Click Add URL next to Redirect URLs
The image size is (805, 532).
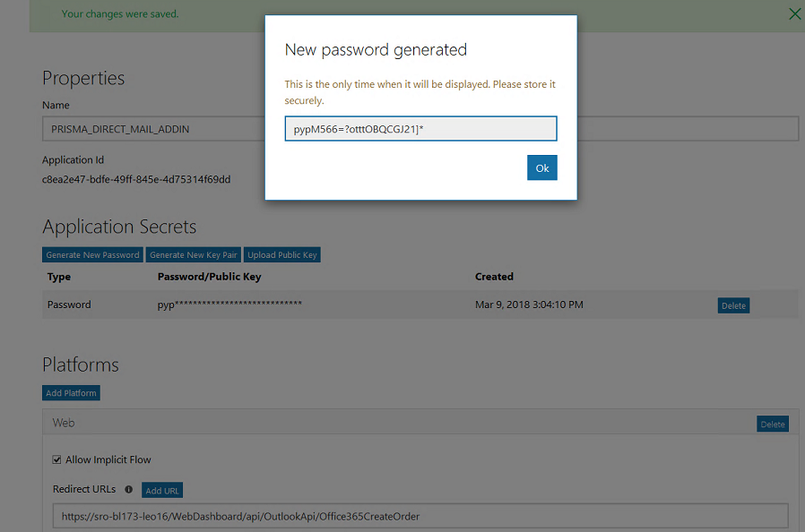tap(162, 491)
